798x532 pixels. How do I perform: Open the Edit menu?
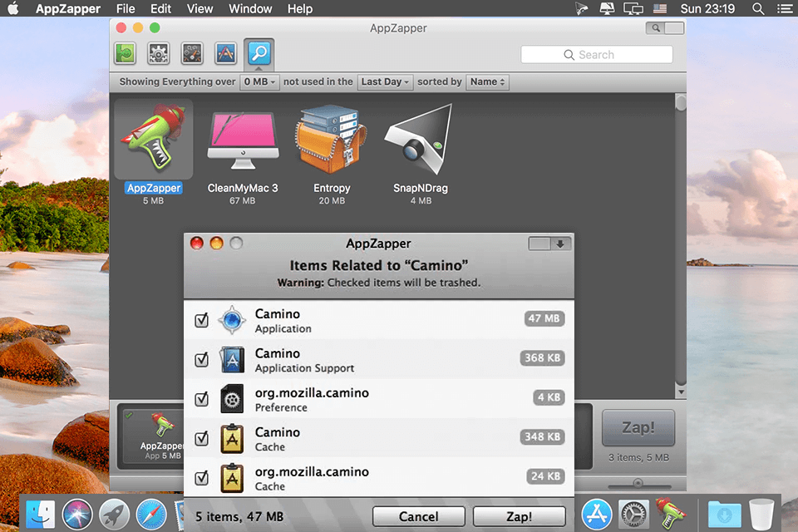(160, 8)
